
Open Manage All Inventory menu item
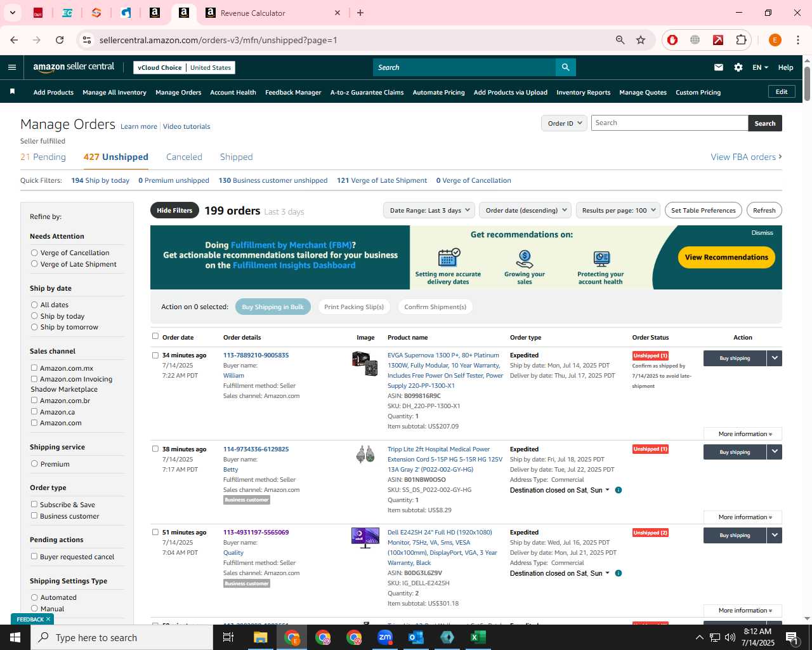coord(114,92)
